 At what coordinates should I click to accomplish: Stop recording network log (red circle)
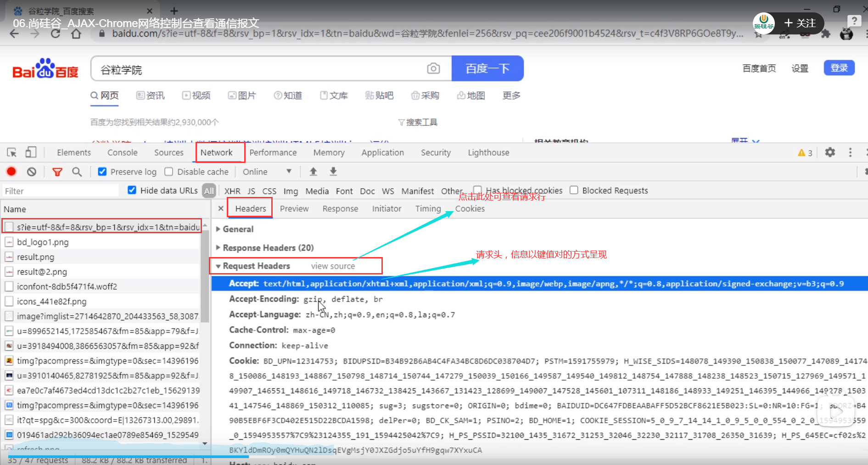tap(11, 172)
